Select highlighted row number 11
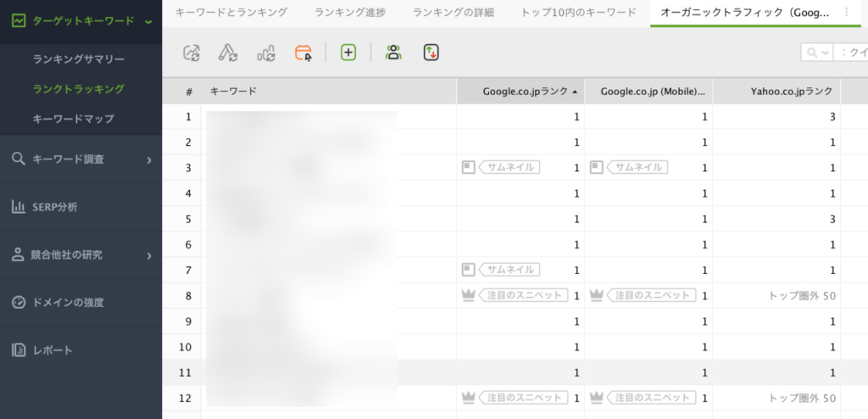Image resolution: width=868 pixels, height=419 pixels. pyautogui.click(x=186, y=372)
